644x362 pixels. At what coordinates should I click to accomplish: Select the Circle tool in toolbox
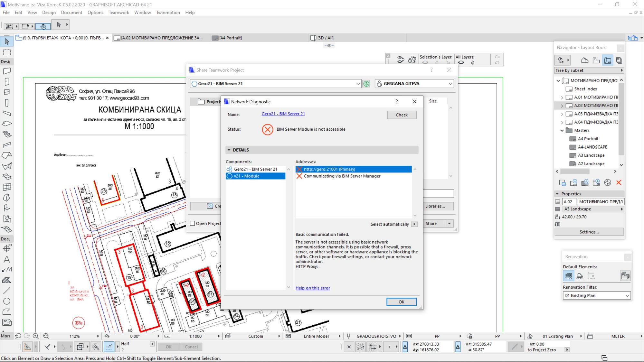point(7,301)
